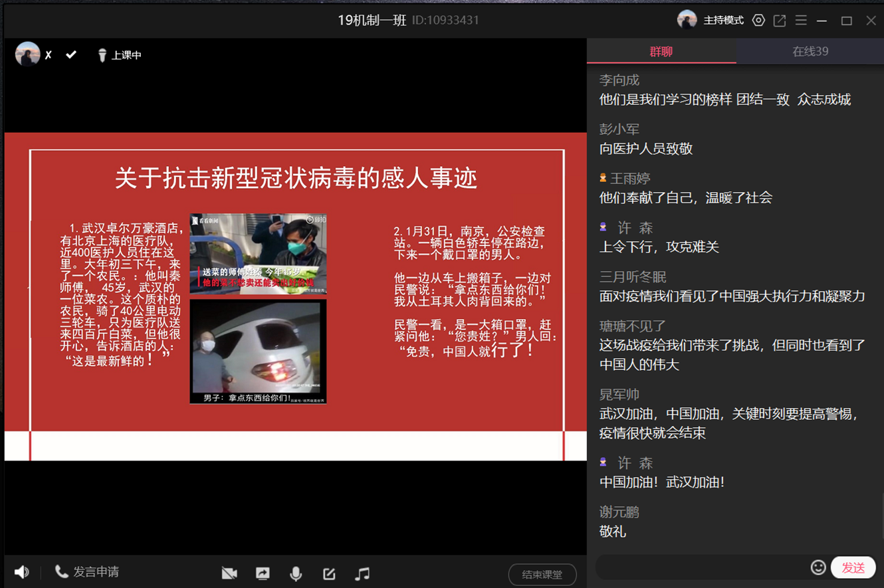Click the screen share icon

pos(263,573)
